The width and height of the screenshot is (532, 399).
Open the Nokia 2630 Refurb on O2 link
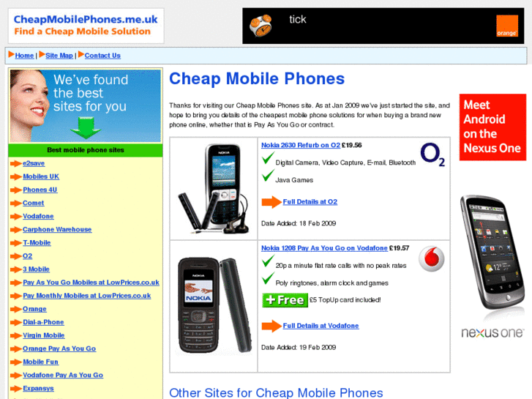(301, 145)
